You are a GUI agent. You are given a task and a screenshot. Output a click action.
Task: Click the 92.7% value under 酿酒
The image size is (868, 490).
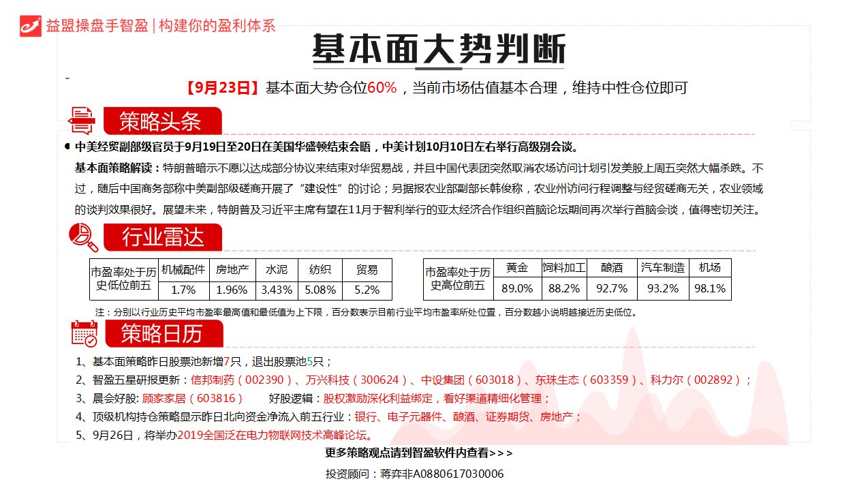point(611,288)
